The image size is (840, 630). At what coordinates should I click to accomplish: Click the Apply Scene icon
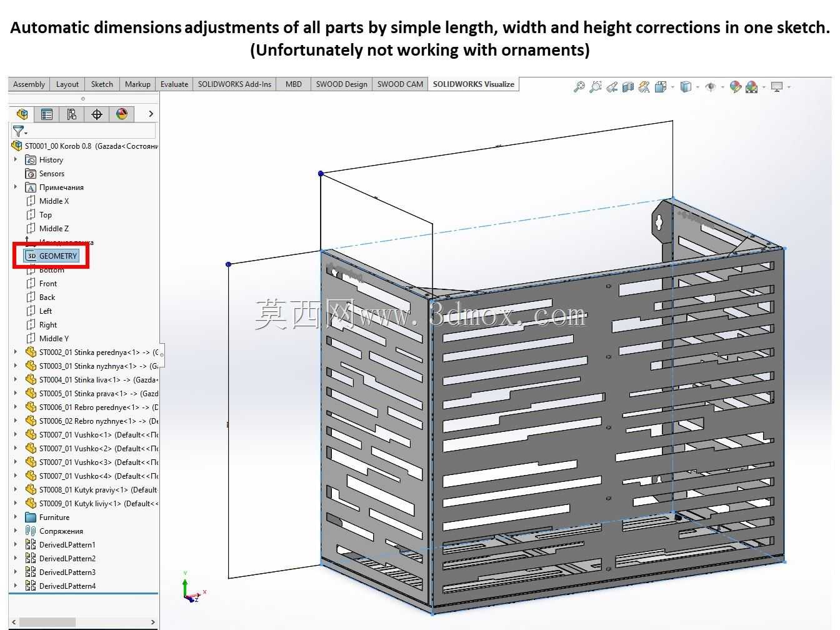pyautogui.click(x=752, y=87)
